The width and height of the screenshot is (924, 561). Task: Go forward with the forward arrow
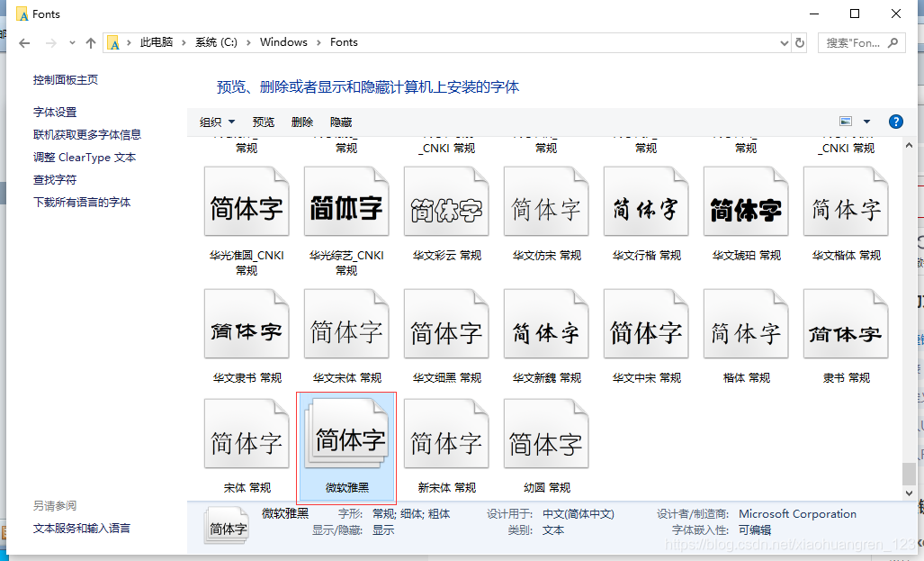click(51, 43)
